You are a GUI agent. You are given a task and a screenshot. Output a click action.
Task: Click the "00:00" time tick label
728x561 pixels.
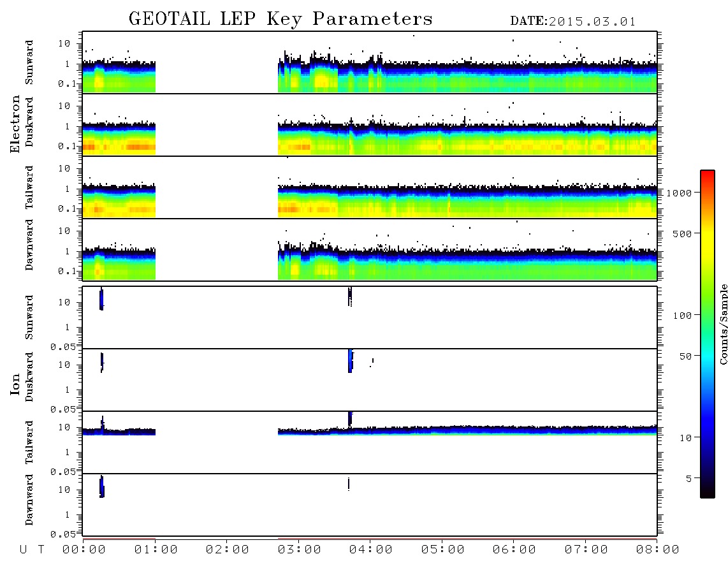point(84,550)
